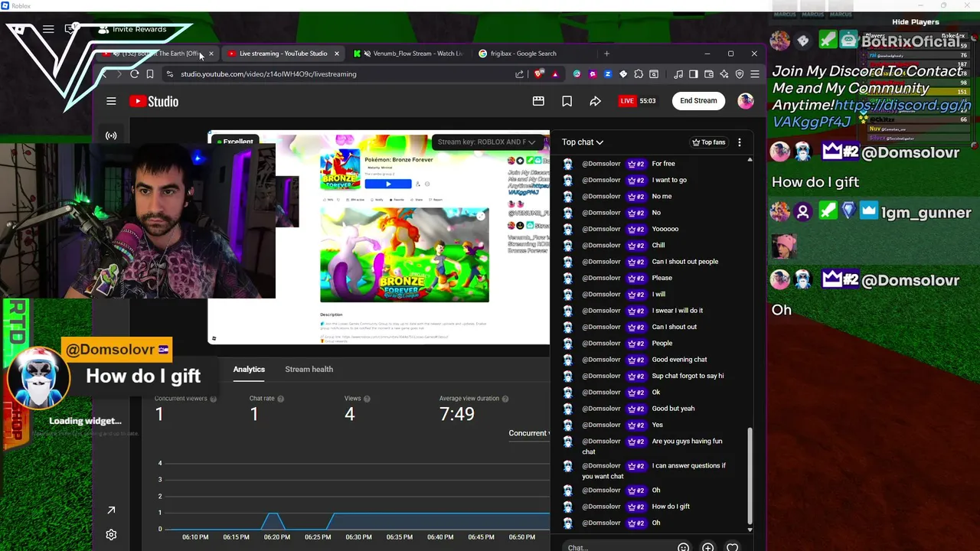Open the browser extensions puzzle icon
The height and width of the screenshot is (551, 980).
639,74
